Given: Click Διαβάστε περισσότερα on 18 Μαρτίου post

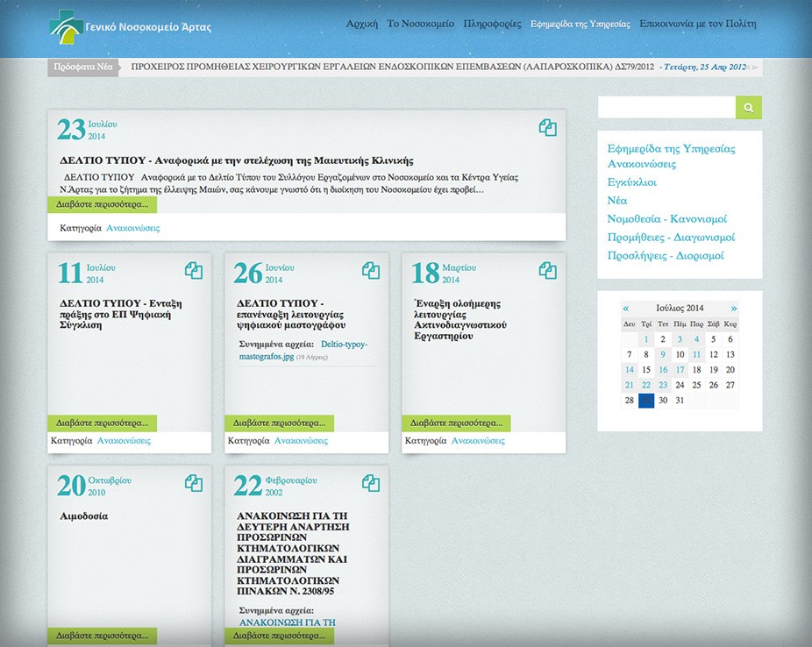Looking at the screenshot, I should [456, 423].
